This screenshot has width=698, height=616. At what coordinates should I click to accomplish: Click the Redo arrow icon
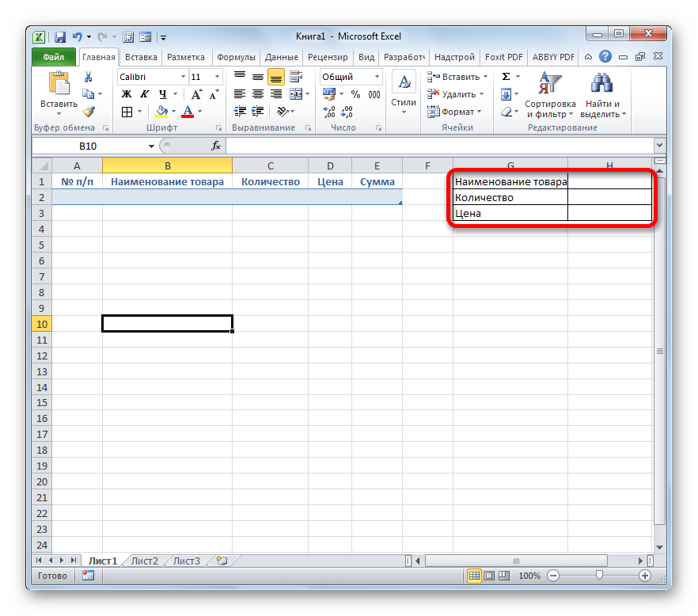tap(102, 37)
